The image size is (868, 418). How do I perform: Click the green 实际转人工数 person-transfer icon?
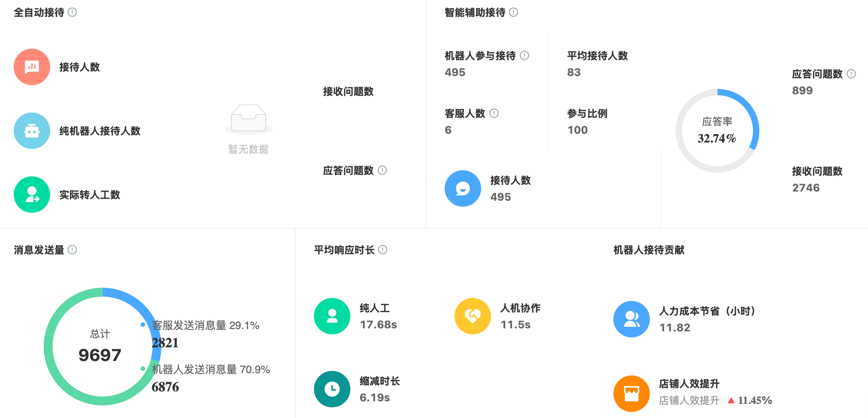coord(32,195)
